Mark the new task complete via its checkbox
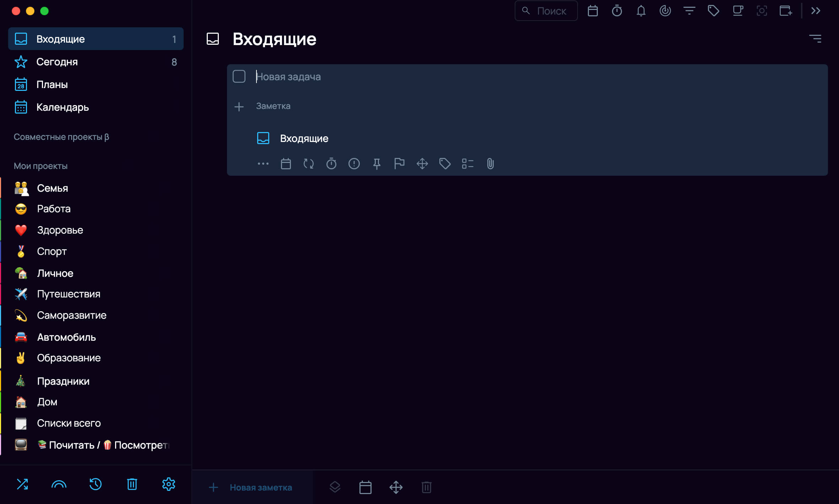This screenshot has width=839, height=504. pos(239,76)
